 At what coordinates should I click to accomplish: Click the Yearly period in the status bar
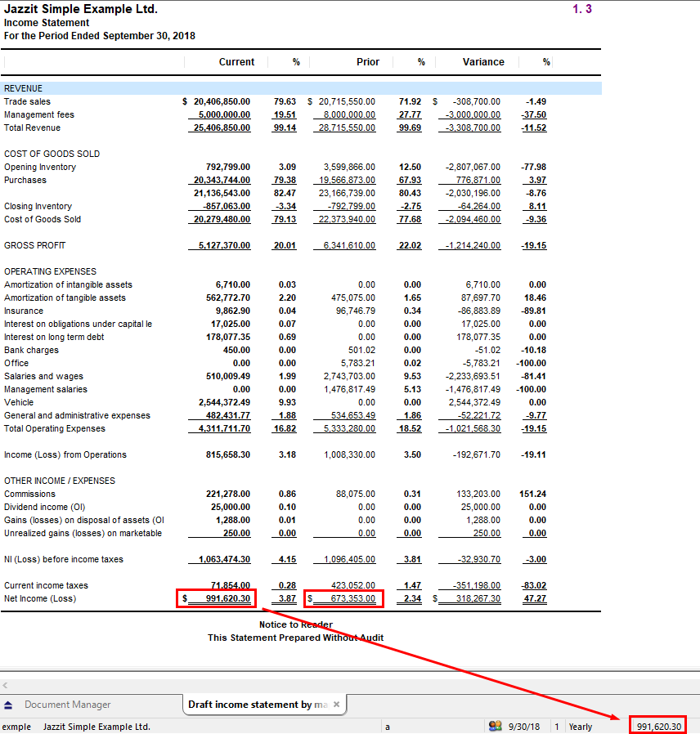pyautogui.click(x=580, y=727)
